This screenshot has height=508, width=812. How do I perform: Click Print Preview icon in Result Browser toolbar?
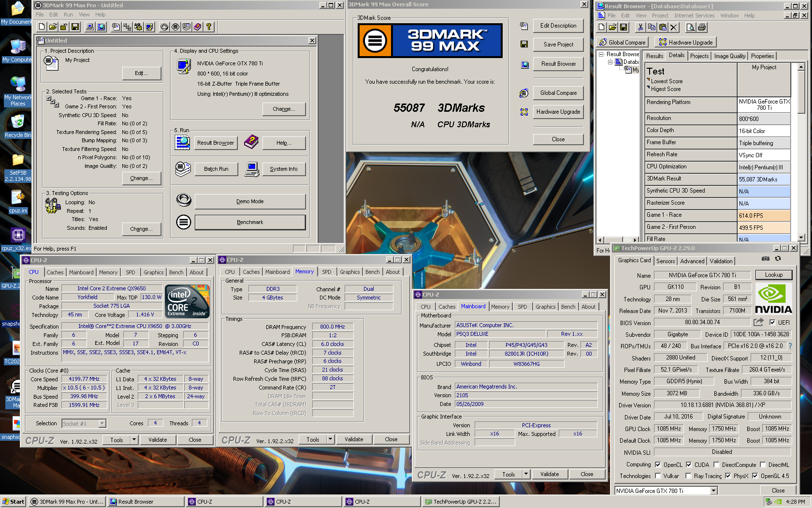pos(691,27)
